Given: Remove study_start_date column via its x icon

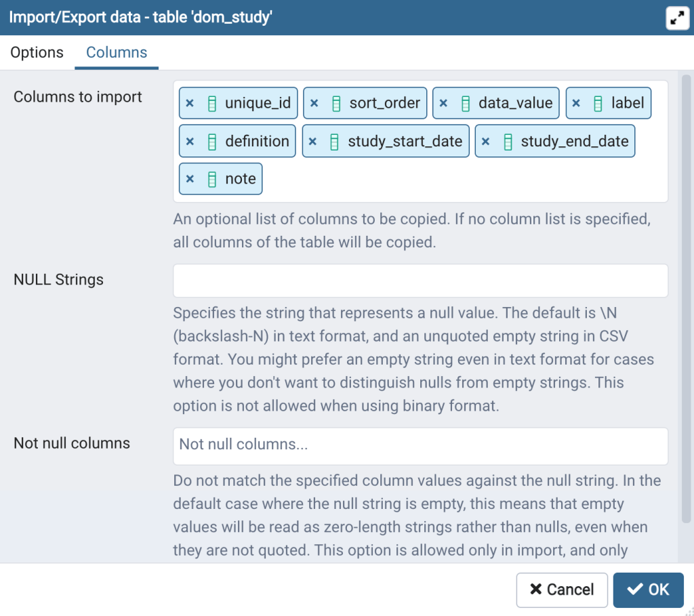Looking at the screenshot, I should [312, 142].
